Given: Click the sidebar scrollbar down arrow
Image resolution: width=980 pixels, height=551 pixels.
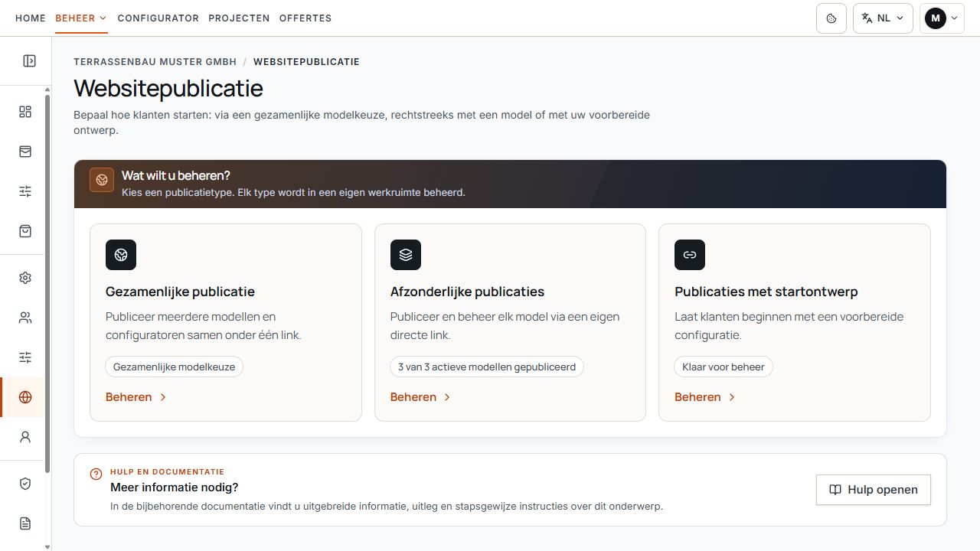Looking at the screenshot, I should (x=48, y=546).
